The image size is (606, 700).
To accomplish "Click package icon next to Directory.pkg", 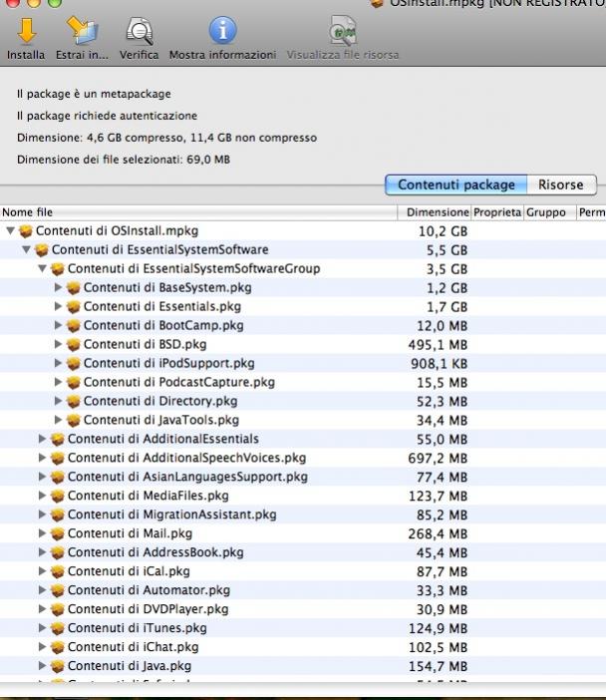I will point(73,401).
